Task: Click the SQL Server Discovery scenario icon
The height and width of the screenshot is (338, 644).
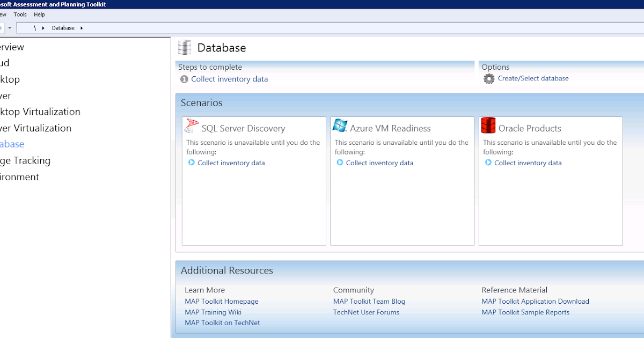Action: point(192,126)
